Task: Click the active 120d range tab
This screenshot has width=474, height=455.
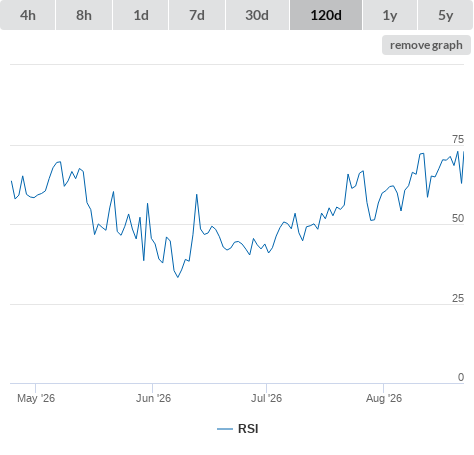Action: coord(326,15)
